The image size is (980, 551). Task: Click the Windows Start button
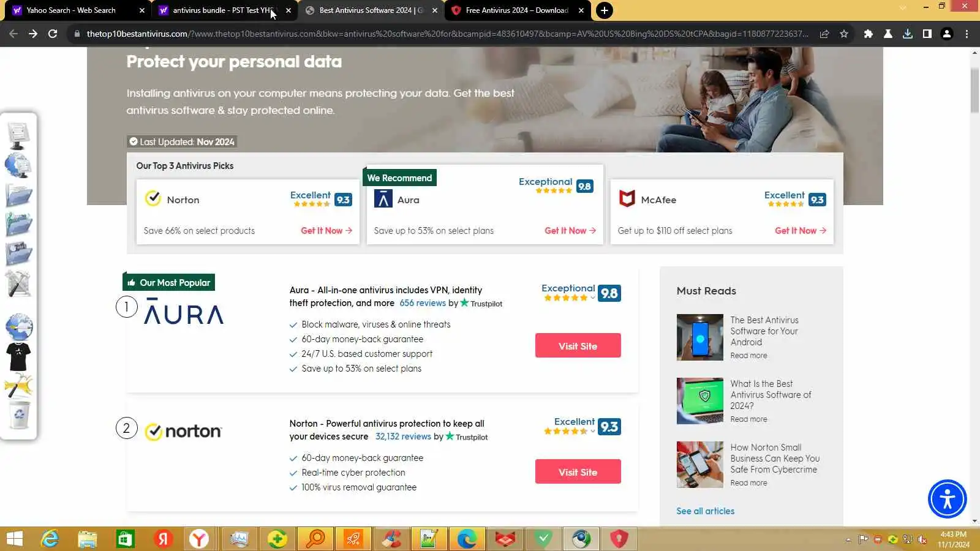[x=14, y=539]
